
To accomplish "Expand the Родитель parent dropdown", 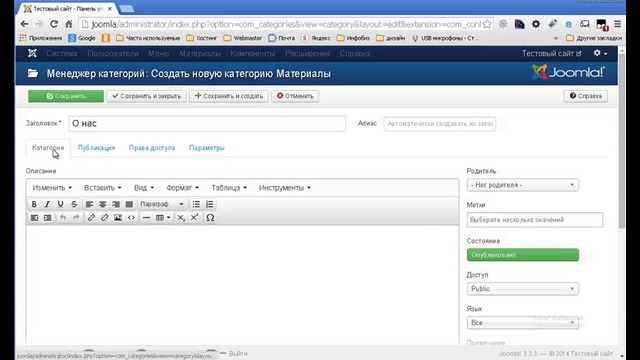I will coord(523,185).
